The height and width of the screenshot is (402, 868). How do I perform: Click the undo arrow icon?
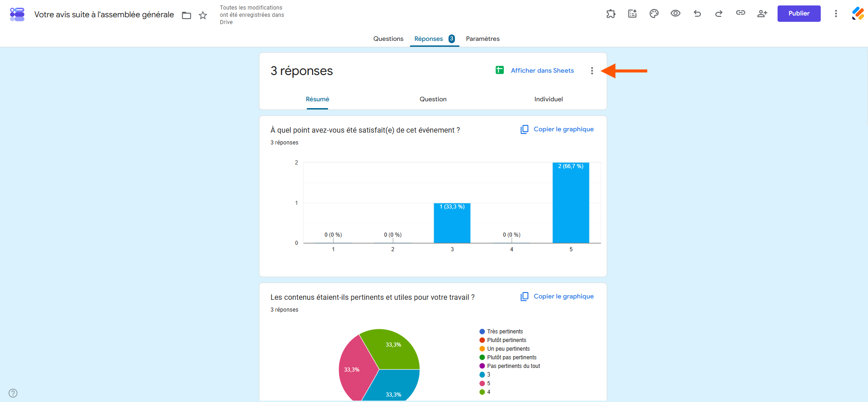(697, 14)
